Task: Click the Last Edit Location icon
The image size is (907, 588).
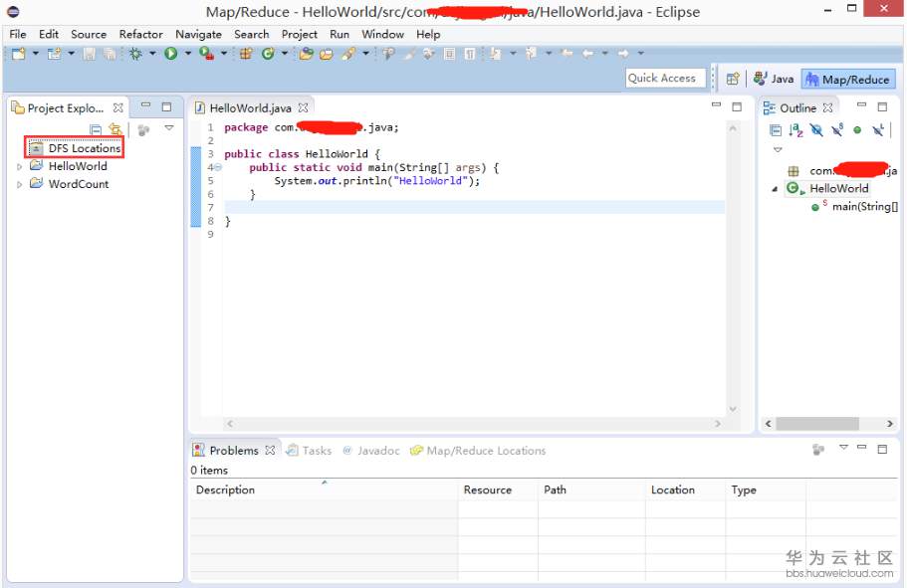Action: [567, 54]
